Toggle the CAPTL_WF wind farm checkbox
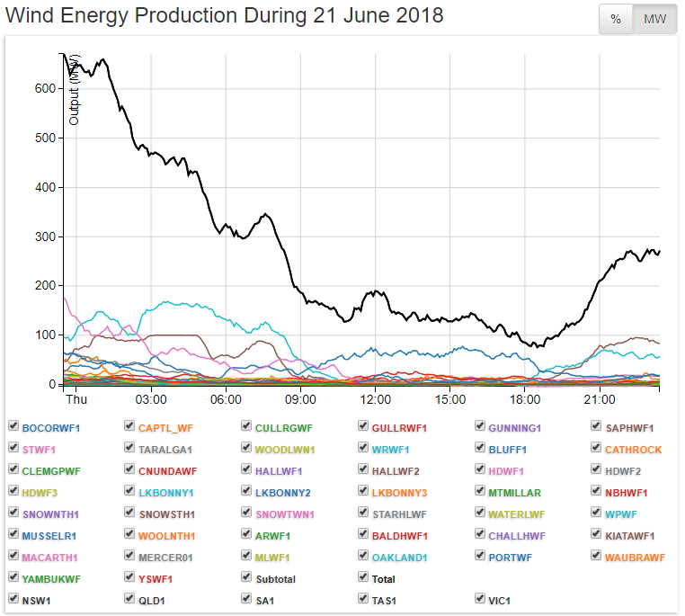685x616 pixels. (130, 426)
